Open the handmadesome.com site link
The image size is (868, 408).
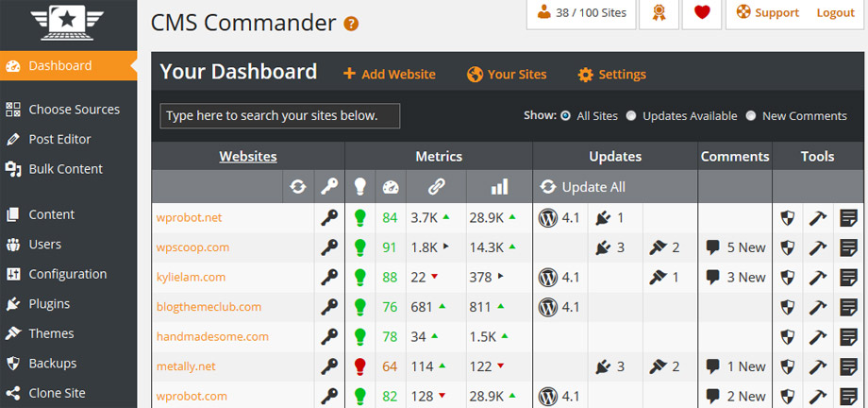pyautogui.click(x=212, y=336)
